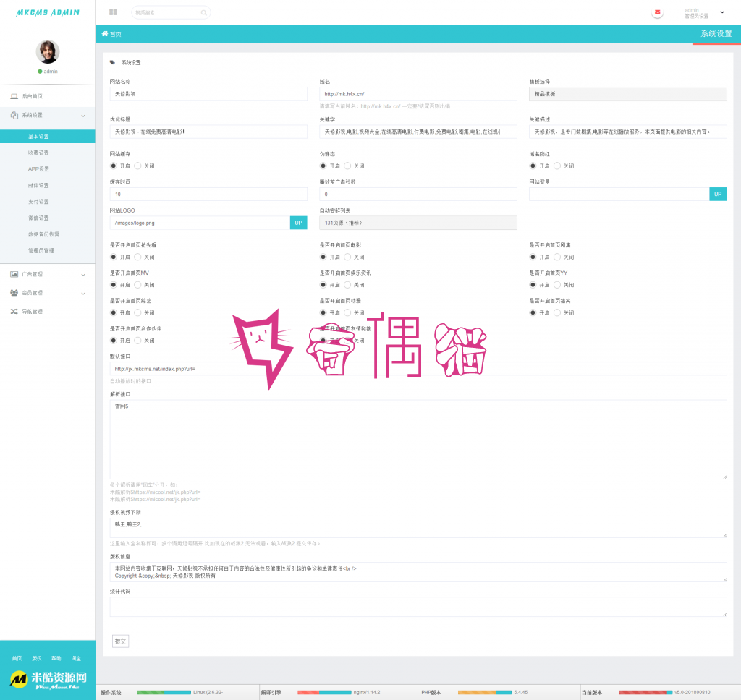Click the home icon in the breadcrumb bar
Viewport: 741px width, 700px height.
[x=104, y=33]
